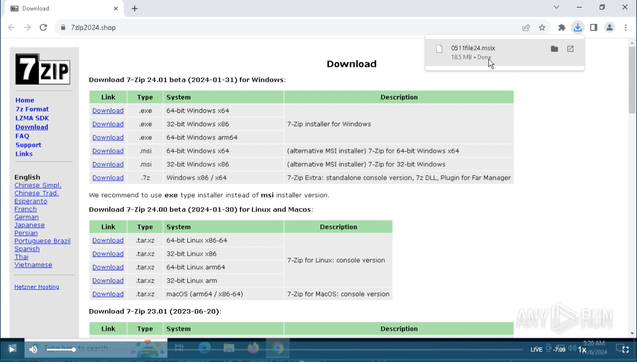Reload the page with the refresh icon
This screenshot has width=637, height=362.
pos(43,28)
